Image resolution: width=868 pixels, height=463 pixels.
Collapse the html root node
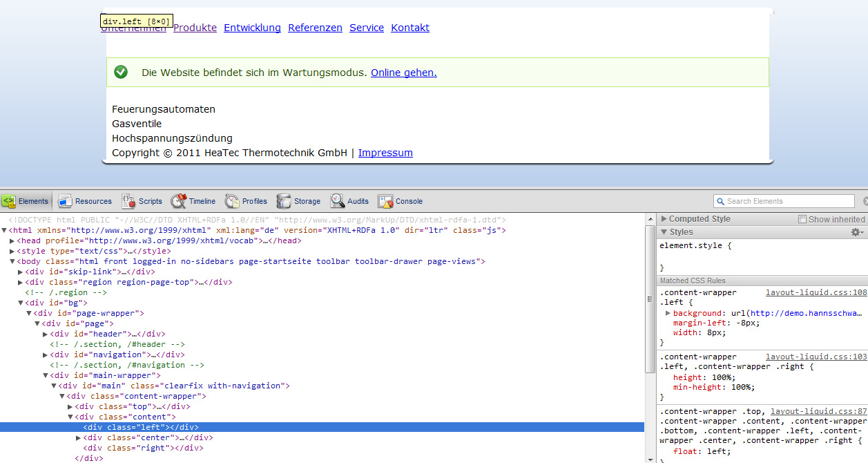[x=4, y=230]
